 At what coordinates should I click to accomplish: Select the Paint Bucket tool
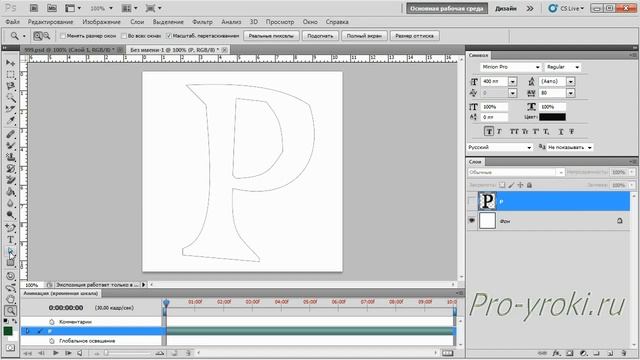tap(11, 192)
